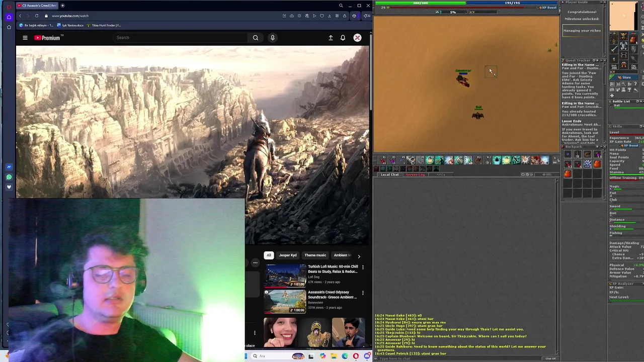644x362 pixels.
Task: Select the Theme music filter chip
Action: click(x=315, y=255)
